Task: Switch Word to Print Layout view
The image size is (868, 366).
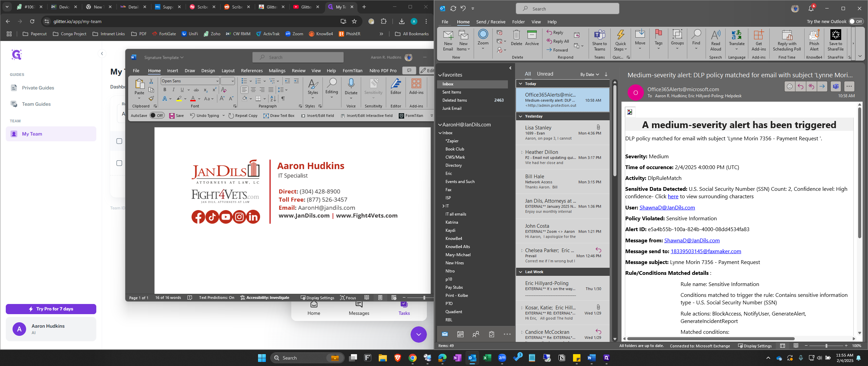Action: pos(380,298)
